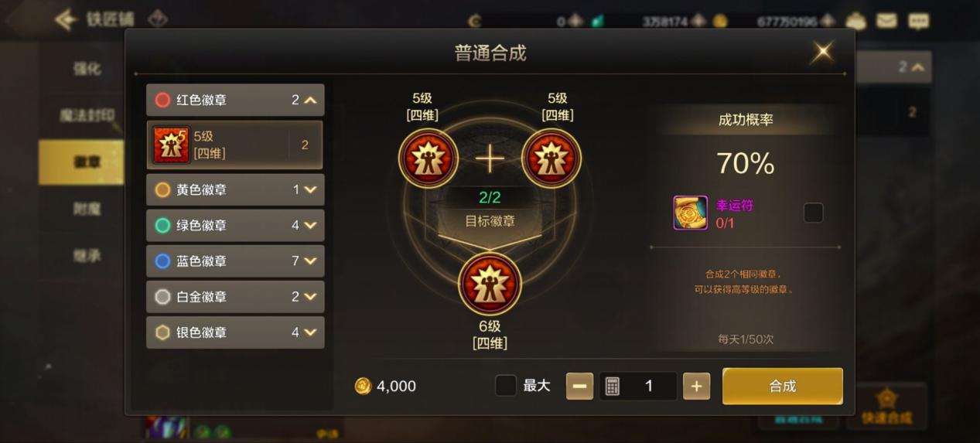
Task: Click the left 5级 material emblem slot
Action: (x=429, y=158)
